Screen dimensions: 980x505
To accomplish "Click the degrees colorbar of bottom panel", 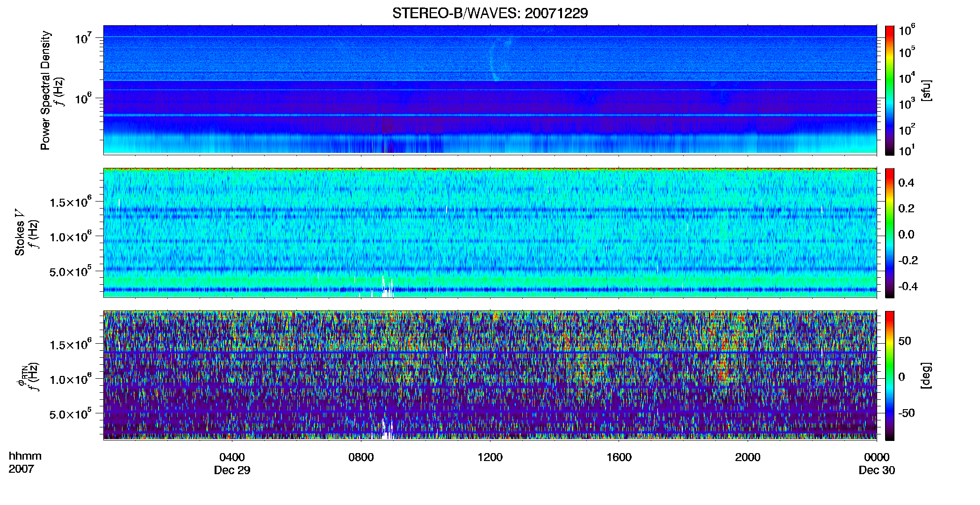I will [x=890, y=375].
